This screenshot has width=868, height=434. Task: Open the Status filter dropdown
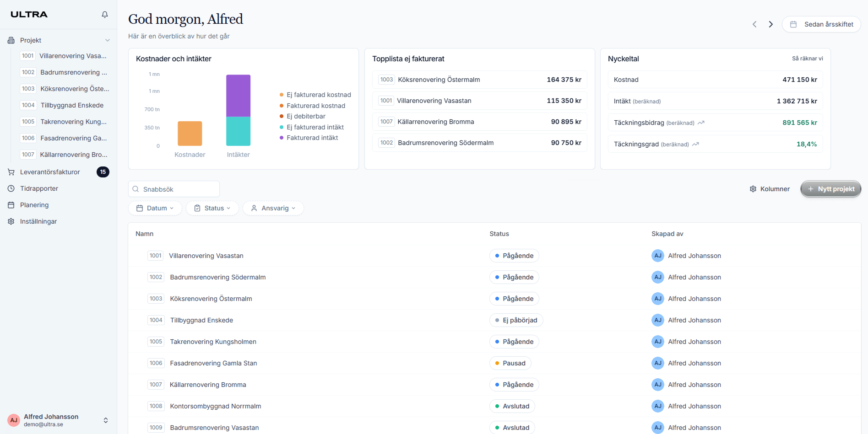click(x=212, y=208)
